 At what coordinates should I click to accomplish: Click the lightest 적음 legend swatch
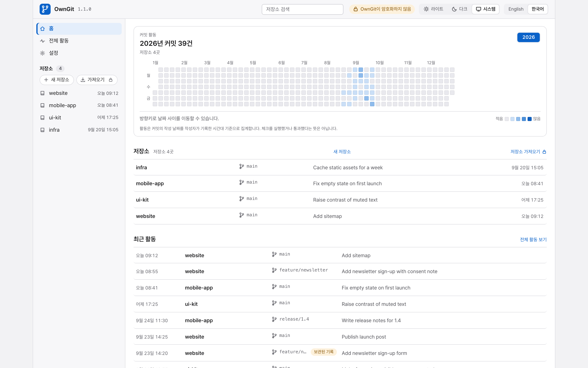(x=507, y=119)
